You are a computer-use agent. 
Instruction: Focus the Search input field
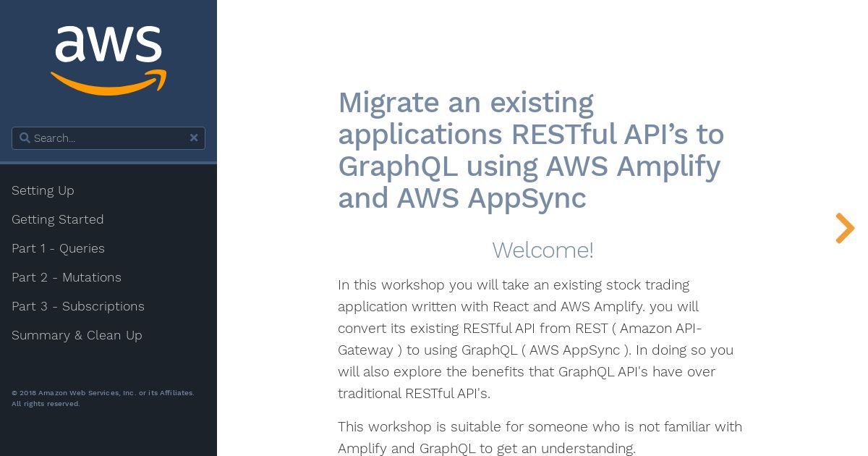point(109,138)
